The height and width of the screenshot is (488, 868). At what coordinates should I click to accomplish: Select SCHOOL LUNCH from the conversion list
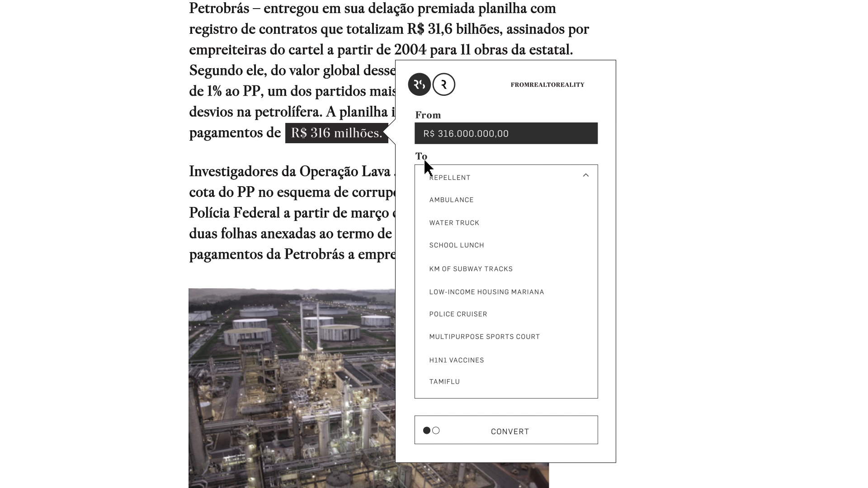coord(457,245)
